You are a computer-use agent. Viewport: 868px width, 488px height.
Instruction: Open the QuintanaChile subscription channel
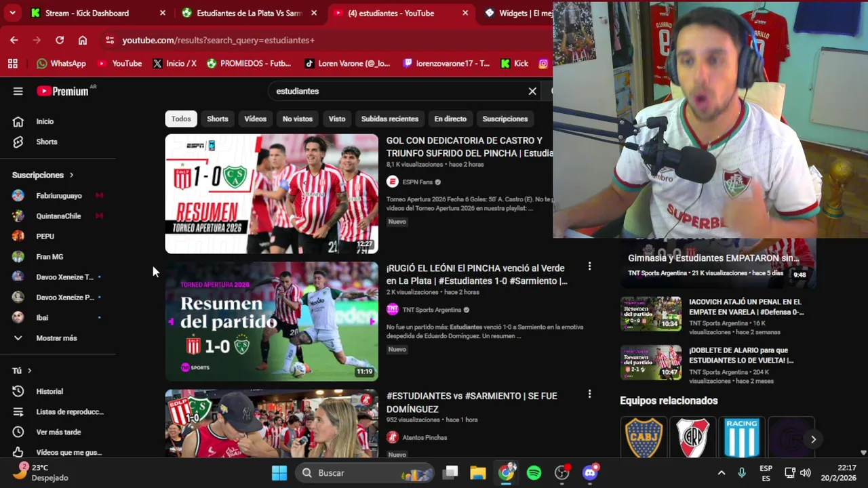coord(58,216)
